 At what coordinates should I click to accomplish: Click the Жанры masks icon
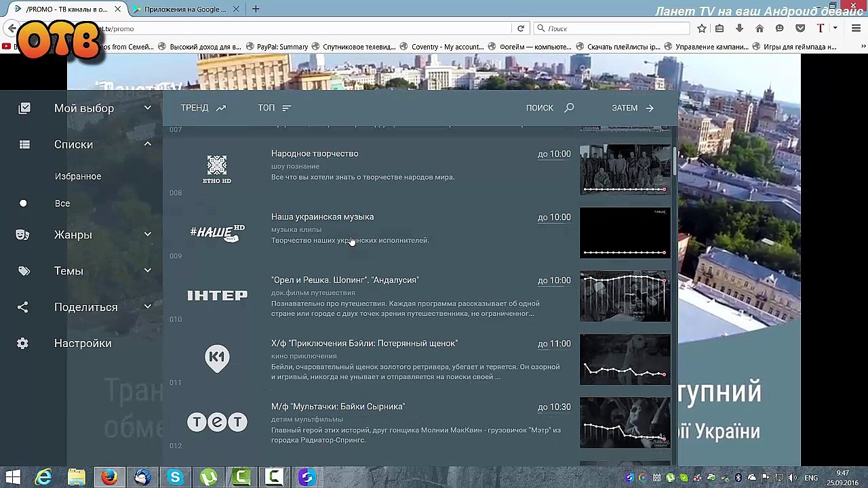click(x=23, y=235)
